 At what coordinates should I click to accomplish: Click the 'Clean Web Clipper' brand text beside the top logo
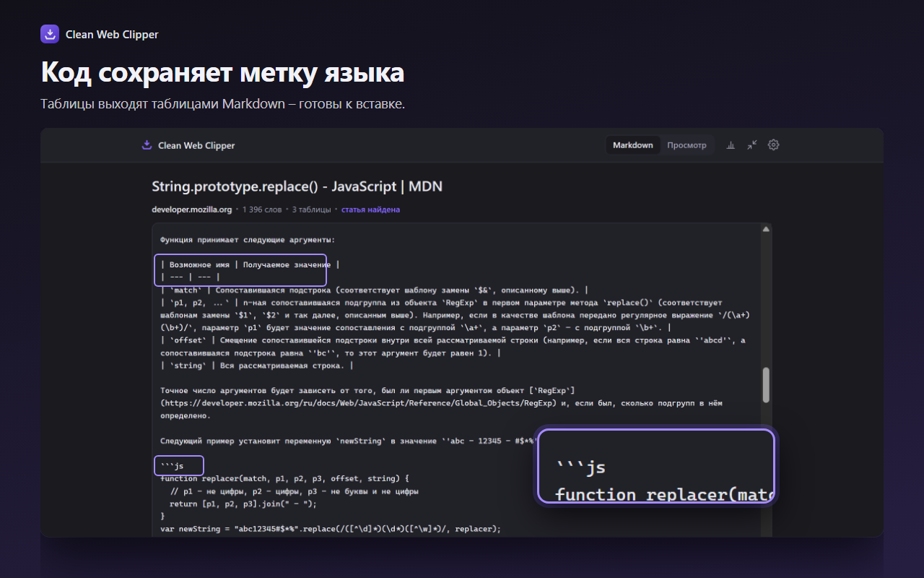[112, 34]
